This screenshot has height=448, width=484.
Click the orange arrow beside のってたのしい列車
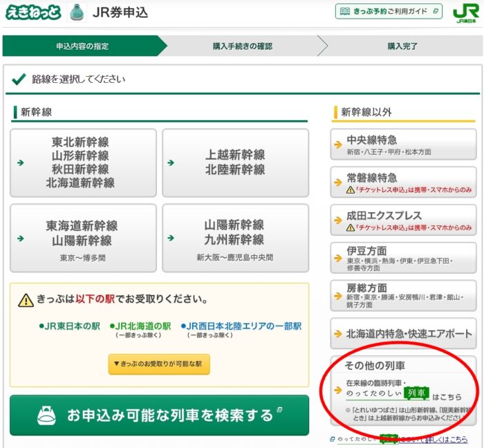point(338,391)
